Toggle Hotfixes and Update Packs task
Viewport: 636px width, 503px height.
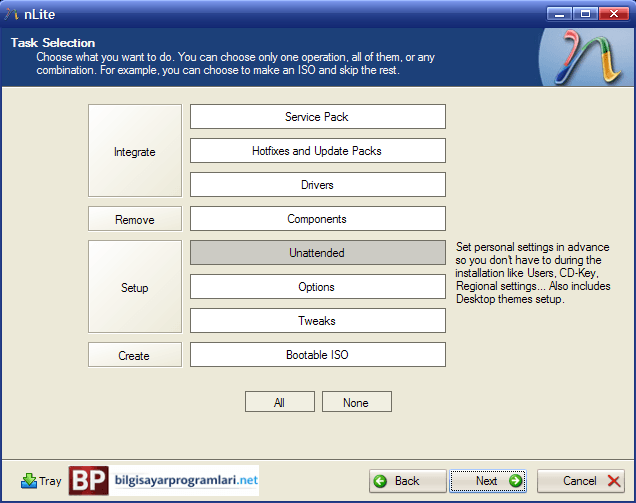318,151
